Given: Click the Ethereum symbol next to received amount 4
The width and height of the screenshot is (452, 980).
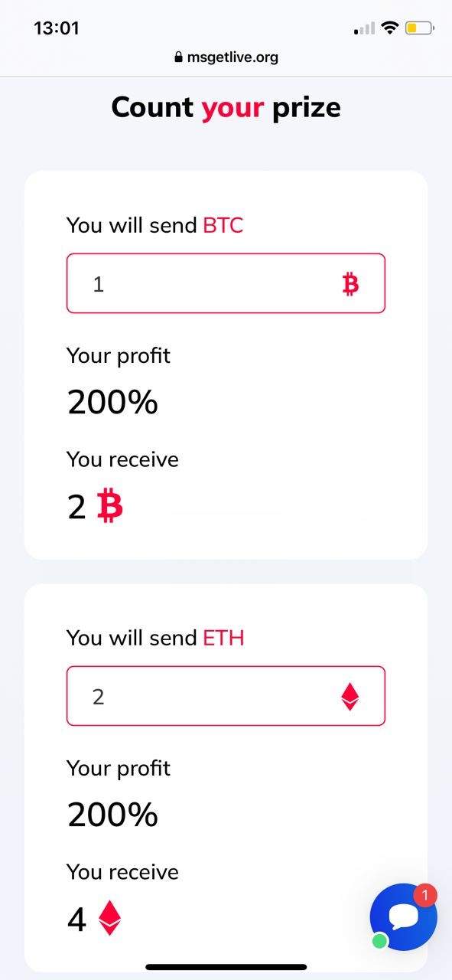Looking at the screenshot, I should [110, 917].
